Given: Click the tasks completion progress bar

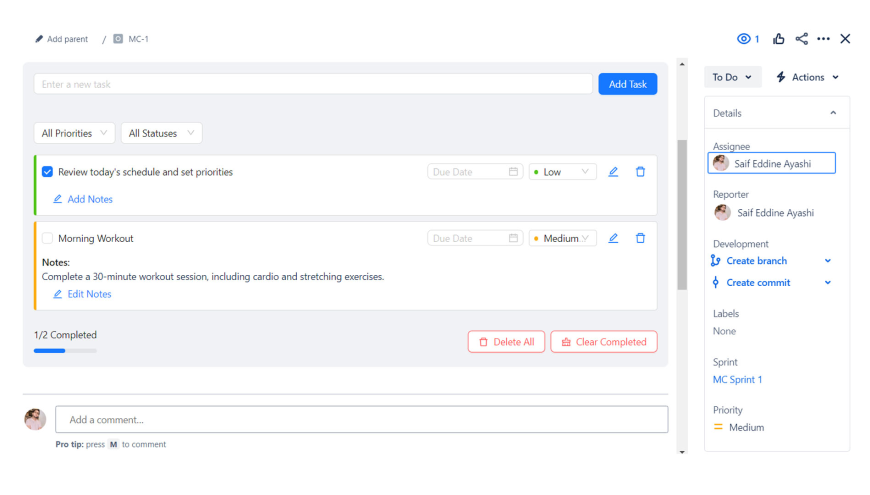Looking at the screenshot, I should [x=65, y=351].
